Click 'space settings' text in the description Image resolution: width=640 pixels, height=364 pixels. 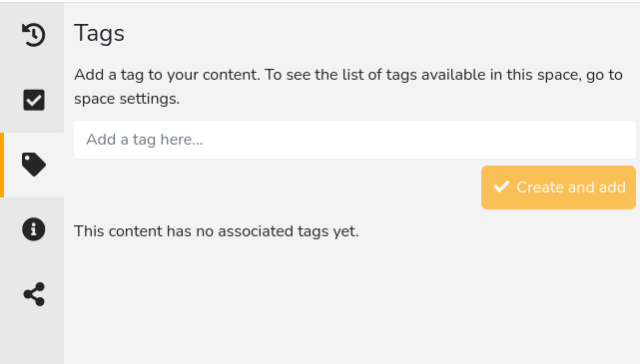pyautogui.click(x=127, y=99)
